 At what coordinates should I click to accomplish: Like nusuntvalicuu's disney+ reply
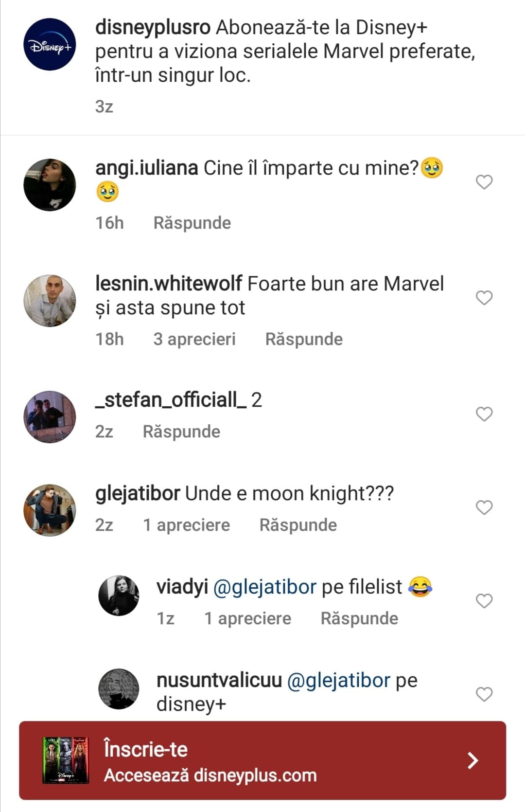(484, 694)
